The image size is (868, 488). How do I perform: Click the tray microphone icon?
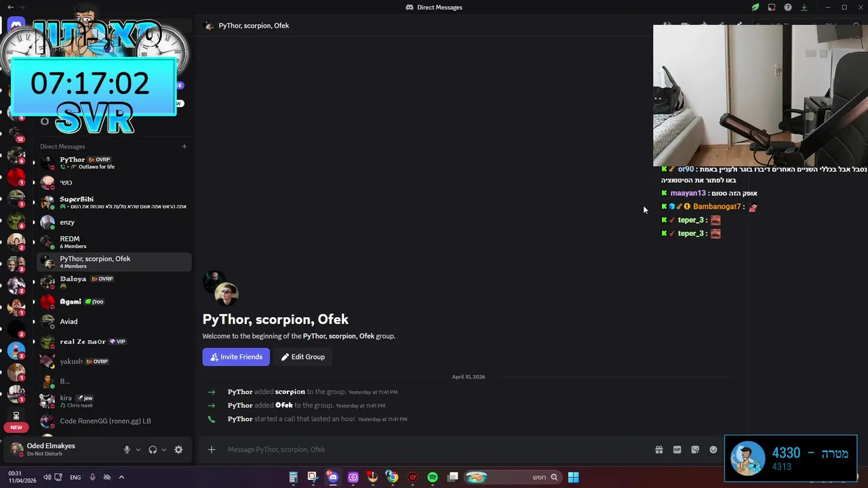(92, 477)
